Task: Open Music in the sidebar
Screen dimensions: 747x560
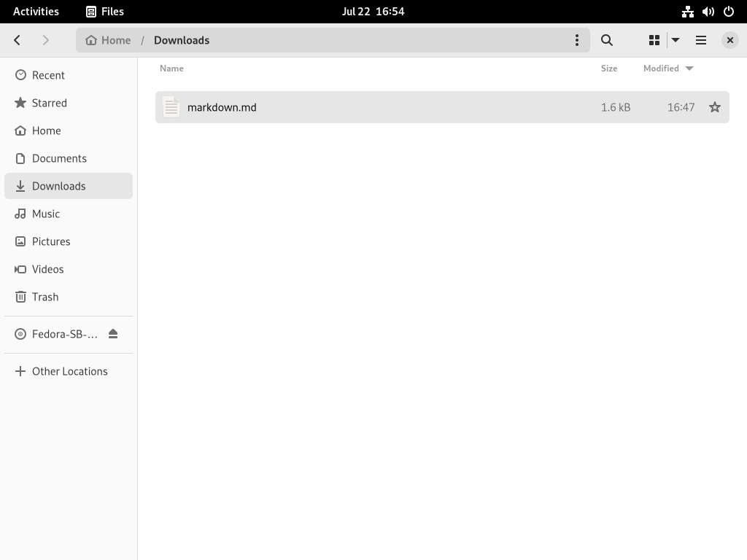Action: 69,214
